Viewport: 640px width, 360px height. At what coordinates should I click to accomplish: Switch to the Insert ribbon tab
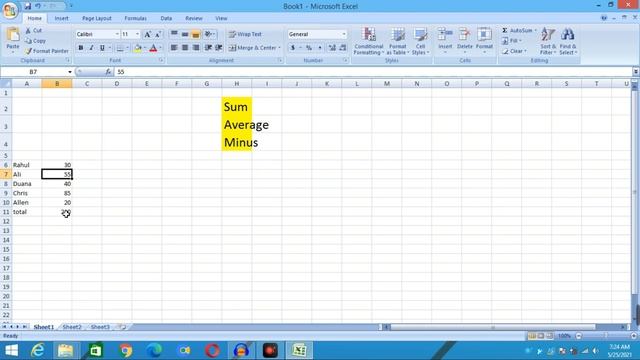point(62,18)
